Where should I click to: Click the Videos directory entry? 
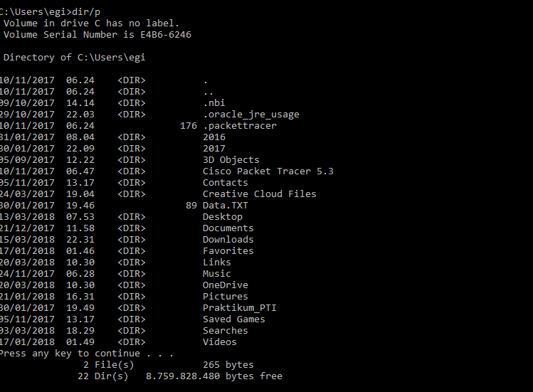click(219, 342)
